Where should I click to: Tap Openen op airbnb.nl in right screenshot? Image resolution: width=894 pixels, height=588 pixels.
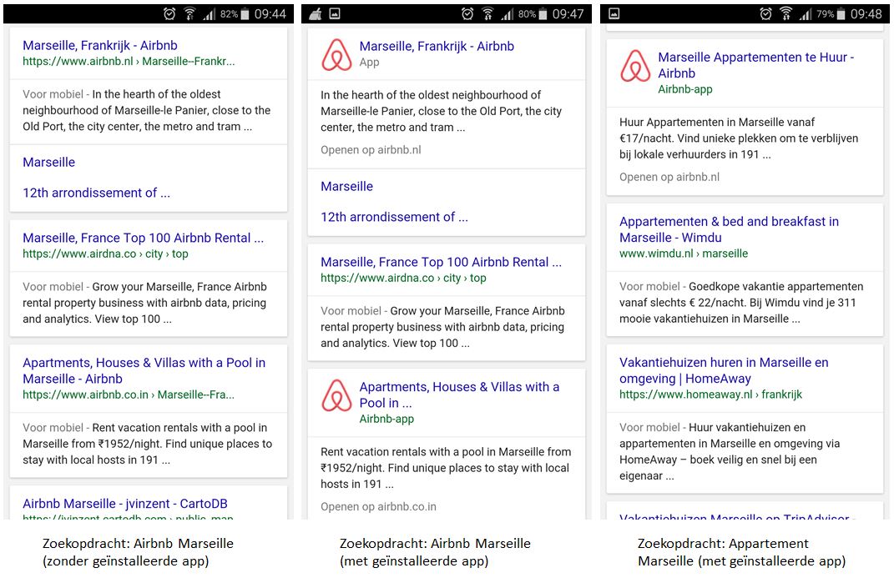point(669,177)
